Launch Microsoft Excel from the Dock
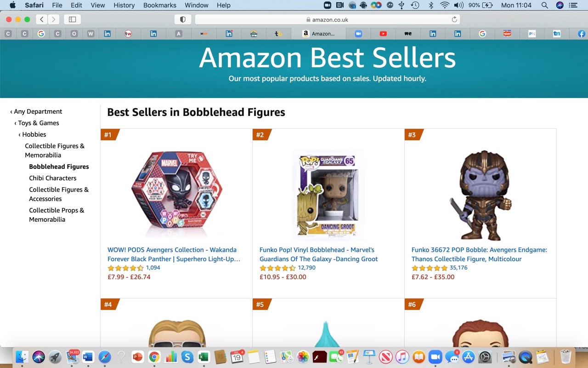 [x=204, y=356]
